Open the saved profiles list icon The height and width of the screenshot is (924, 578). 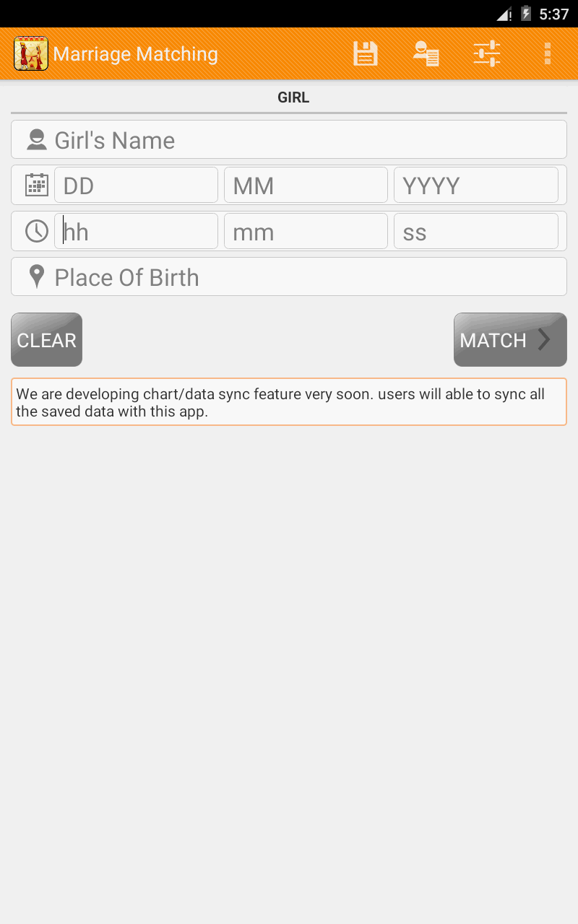tap(426, 54)
